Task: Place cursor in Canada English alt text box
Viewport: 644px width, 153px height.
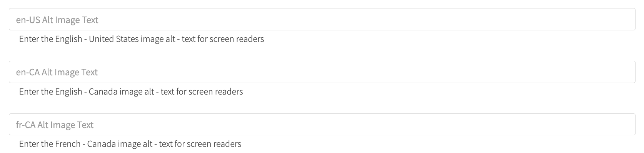Action: (322, 72)
